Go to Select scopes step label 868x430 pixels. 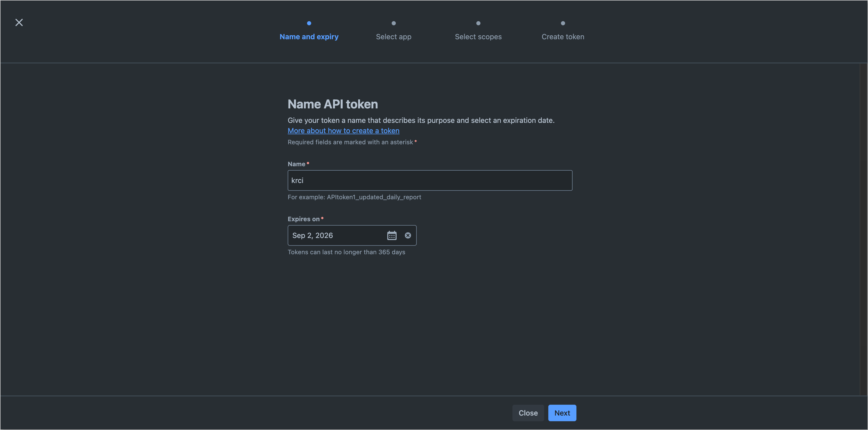click(478, 37)
